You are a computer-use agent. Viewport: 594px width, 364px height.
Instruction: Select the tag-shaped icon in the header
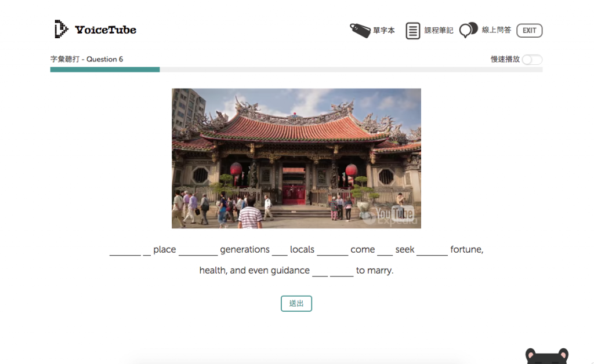360,30
